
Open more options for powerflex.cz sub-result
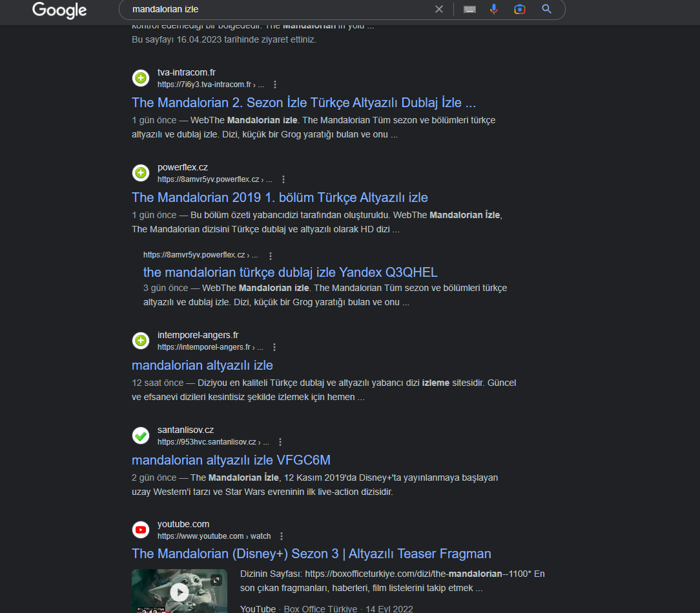point(270,256)
